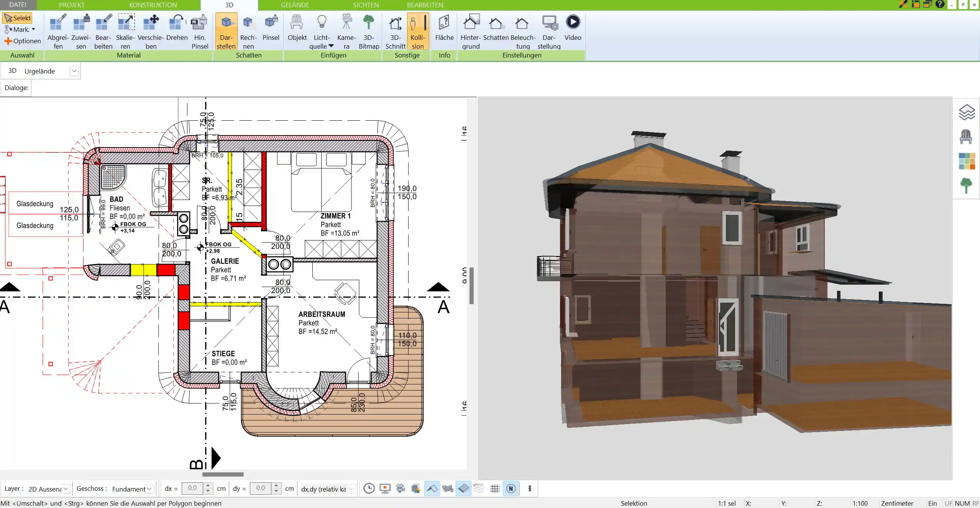Decrease dy with the down stepper
This screenshot has height=508, width=980.
point(276,491)
